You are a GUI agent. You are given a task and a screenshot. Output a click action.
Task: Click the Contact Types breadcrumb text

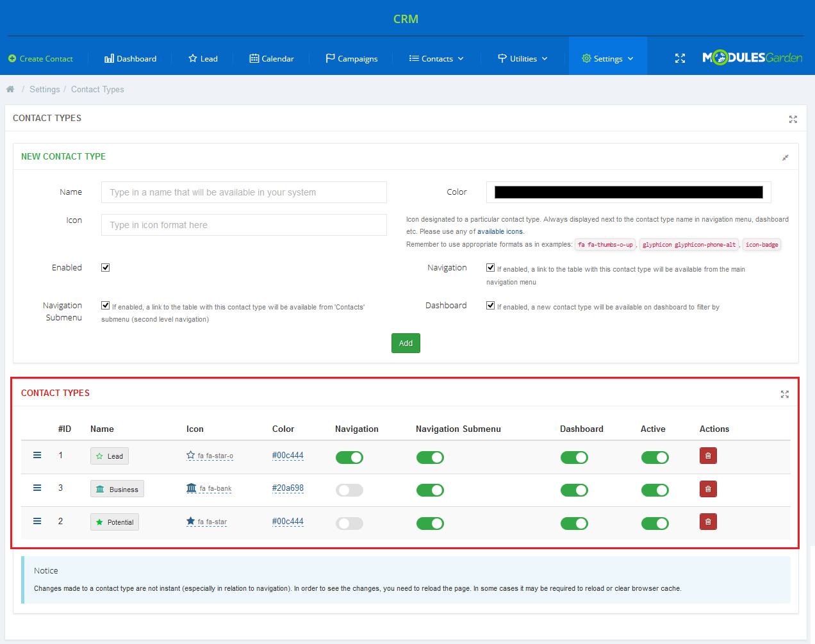97,89
